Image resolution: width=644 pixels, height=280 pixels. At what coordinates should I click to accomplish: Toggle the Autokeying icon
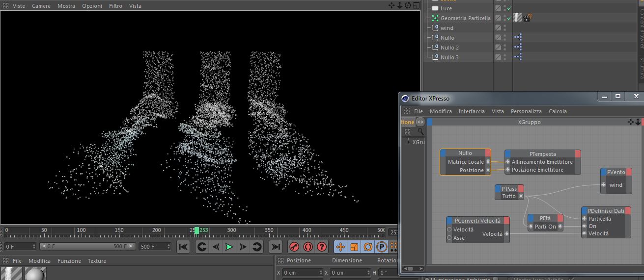click(308, 247)
